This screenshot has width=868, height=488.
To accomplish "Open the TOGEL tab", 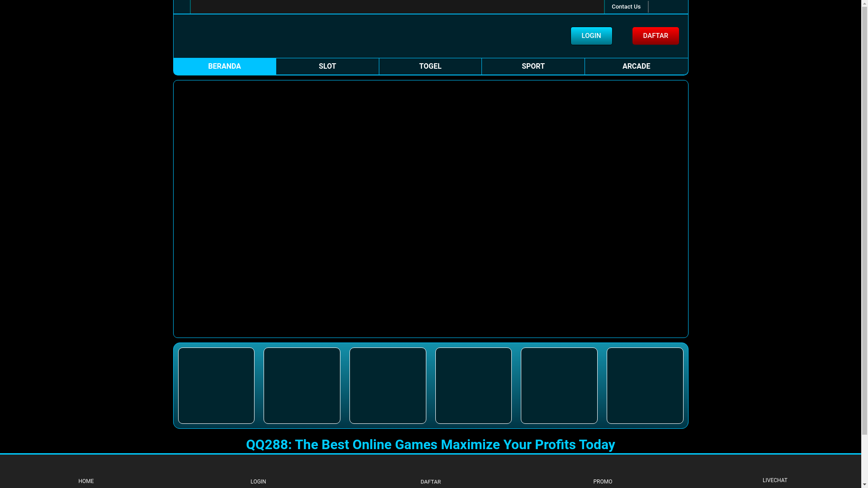I will [x=430, y=66].
